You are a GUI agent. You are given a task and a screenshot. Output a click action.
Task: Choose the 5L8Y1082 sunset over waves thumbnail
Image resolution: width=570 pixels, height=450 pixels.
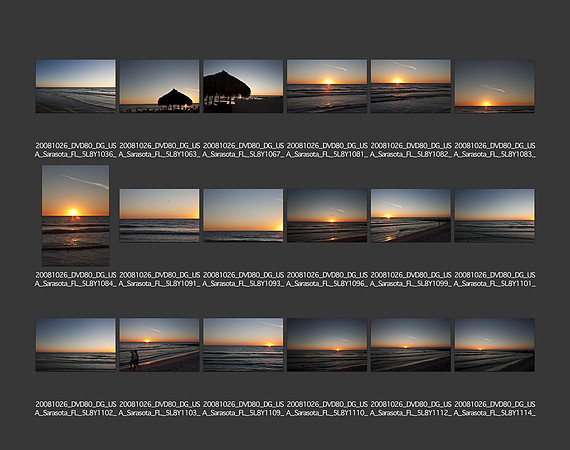tap(411, 86)
